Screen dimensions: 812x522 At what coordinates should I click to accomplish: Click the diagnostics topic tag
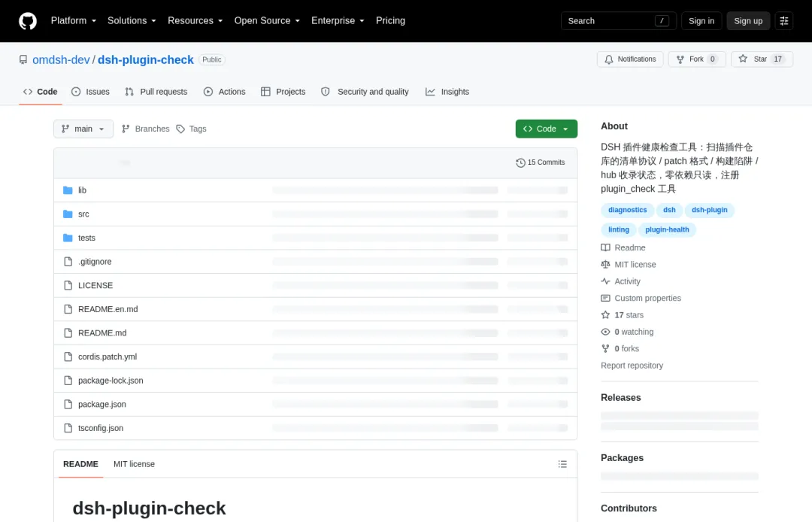point(627,210)
